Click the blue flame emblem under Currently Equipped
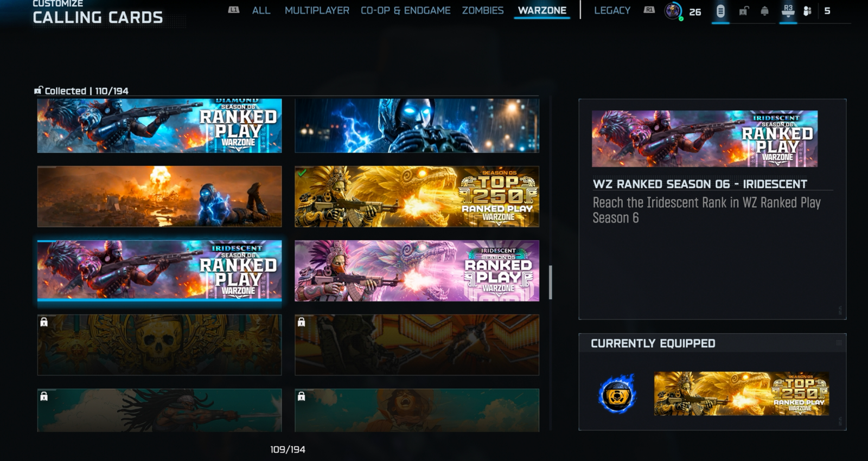 pyautogui.click(x=617, y=394)
